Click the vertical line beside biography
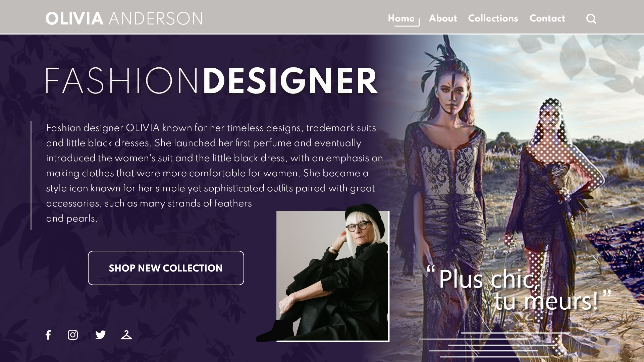Screen dimensions: 644x362 point(31,175)
